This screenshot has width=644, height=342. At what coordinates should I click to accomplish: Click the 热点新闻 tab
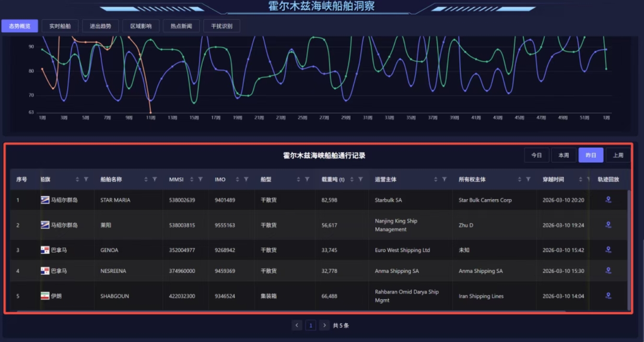[181, 26]
